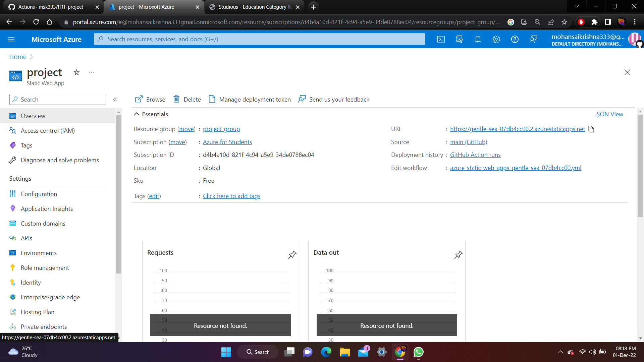Click the Directories and subscriptions filter icon
The width and height of the screenshot is (644, 362).
[x=460, y=39]
